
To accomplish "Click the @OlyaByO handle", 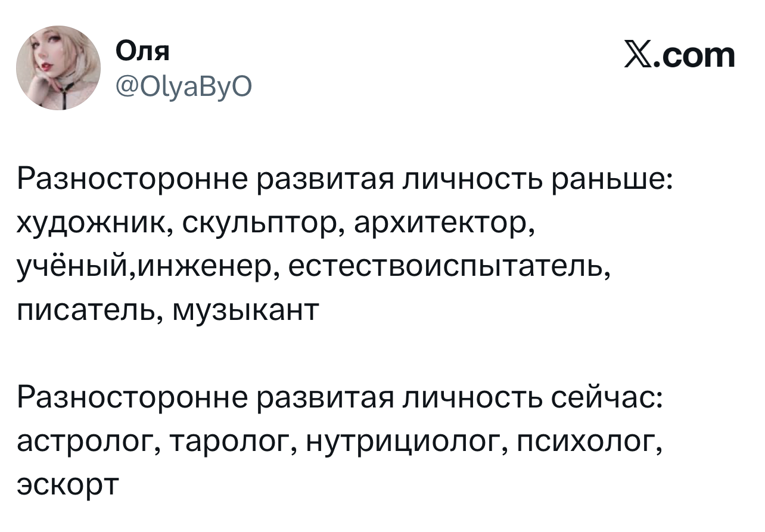I will pyautogui.click(x=184, y=88).
